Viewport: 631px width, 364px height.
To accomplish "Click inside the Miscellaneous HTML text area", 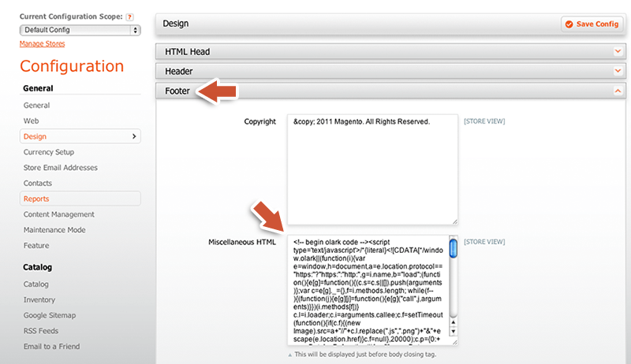I will pyautogui.click(x=367, y=289).
